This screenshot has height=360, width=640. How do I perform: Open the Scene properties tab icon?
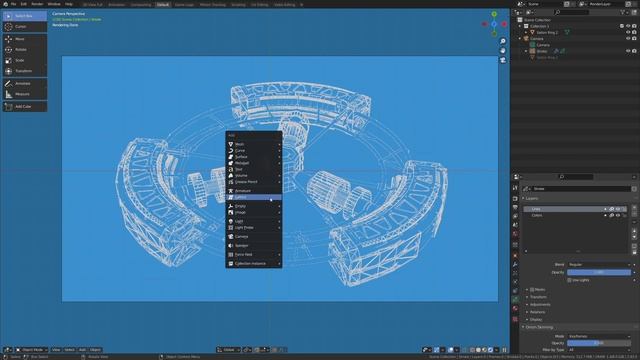[515, 225]
